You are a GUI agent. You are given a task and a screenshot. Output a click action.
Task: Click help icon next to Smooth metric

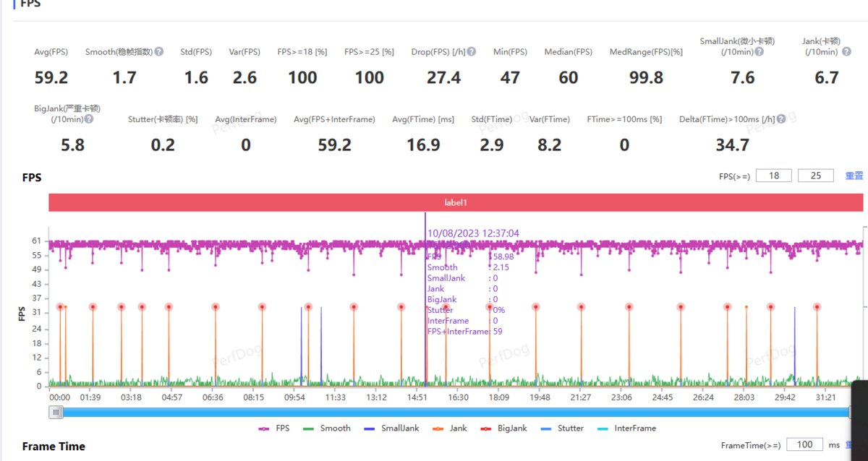pos(158,52)
